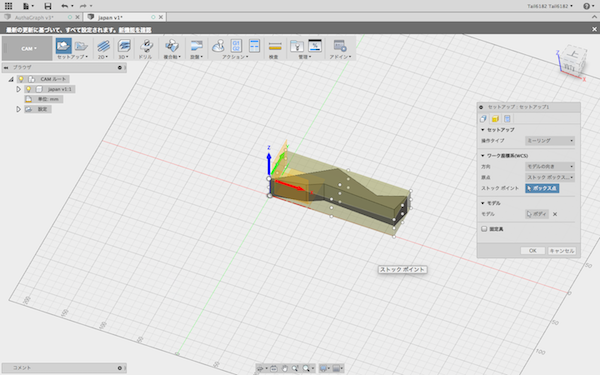Image resolution: width=600 pixels, height=375 pixels.
Task: Open Display Settings monitor icon
Action: pyautogui.click(x=323, y=368)
